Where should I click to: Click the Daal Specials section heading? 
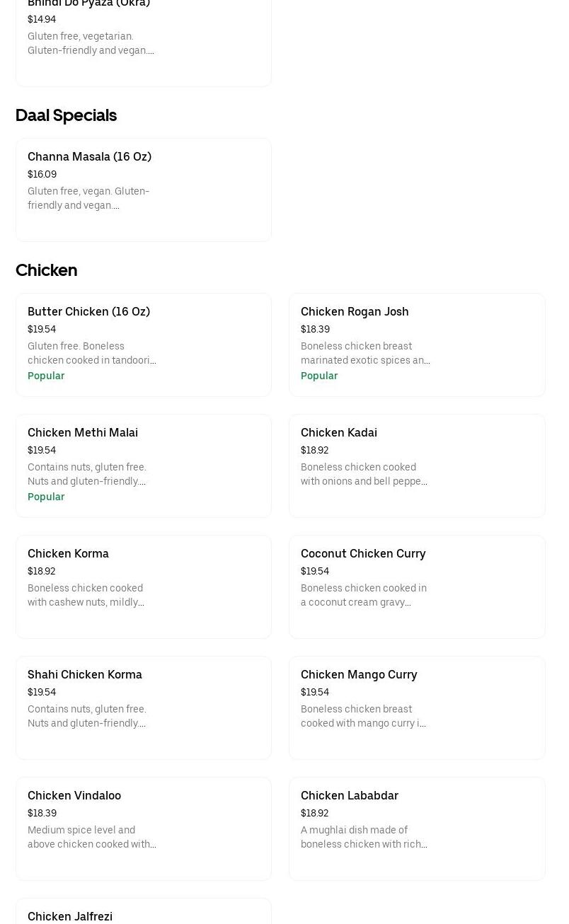click(x=66, y=115)
